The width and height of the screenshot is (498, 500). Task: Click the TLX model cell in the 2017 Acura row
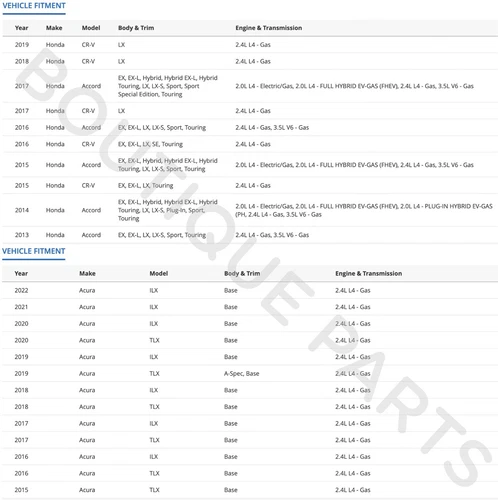pos(154,440)
